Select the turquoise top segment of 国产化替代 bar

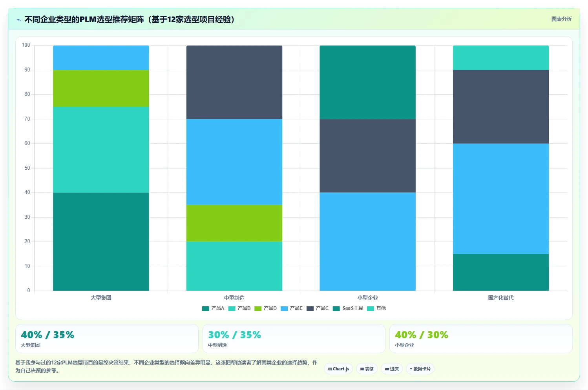(501, 58)
